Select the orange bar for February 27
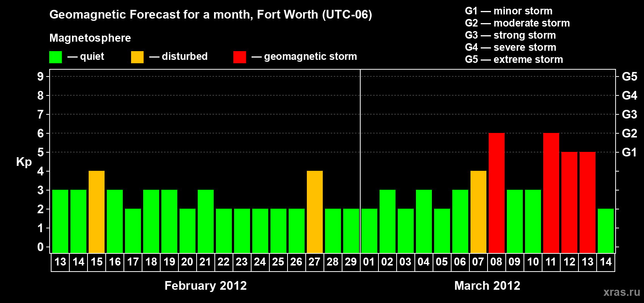 (x=315, y=212)
